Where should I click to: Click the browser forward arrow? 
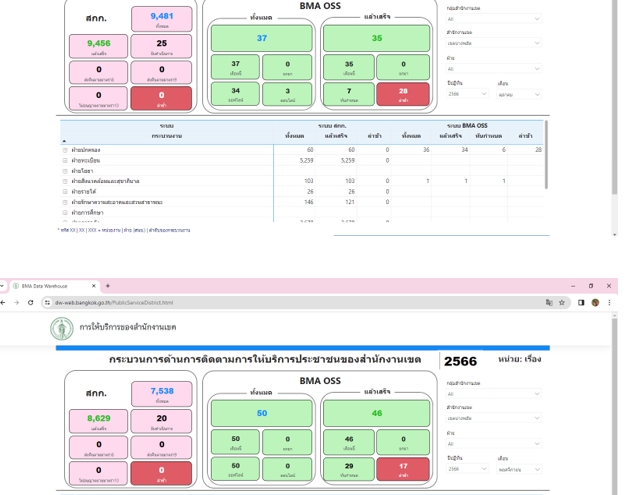(16, 302)
